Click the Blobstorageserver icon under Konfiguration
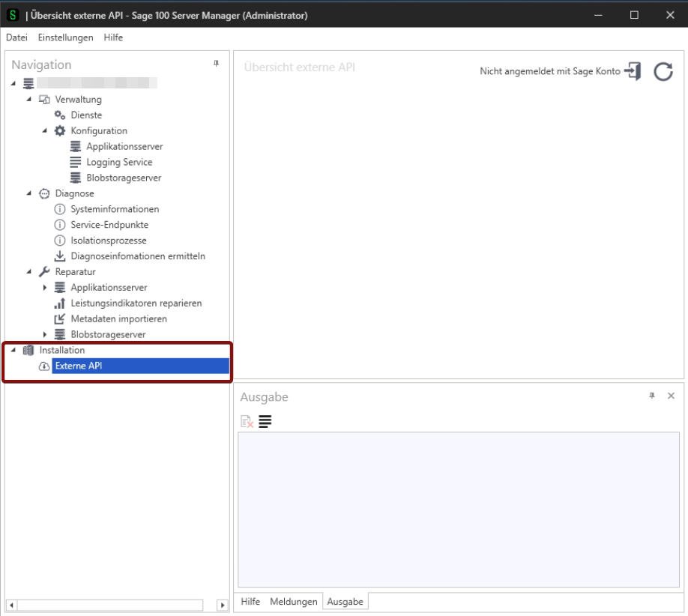Viewport: 688px width, 616px height. [76, 178]
